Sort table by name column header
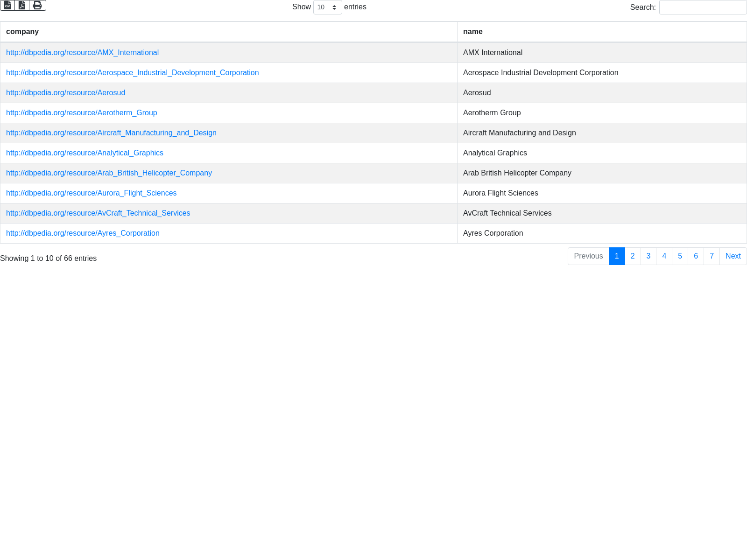 (x=472, y=32)
